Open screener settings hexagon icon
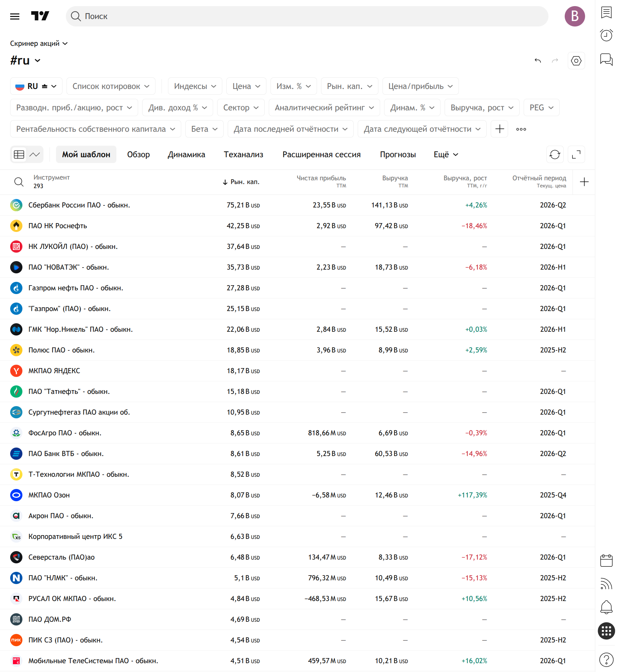 click(576, 61)
